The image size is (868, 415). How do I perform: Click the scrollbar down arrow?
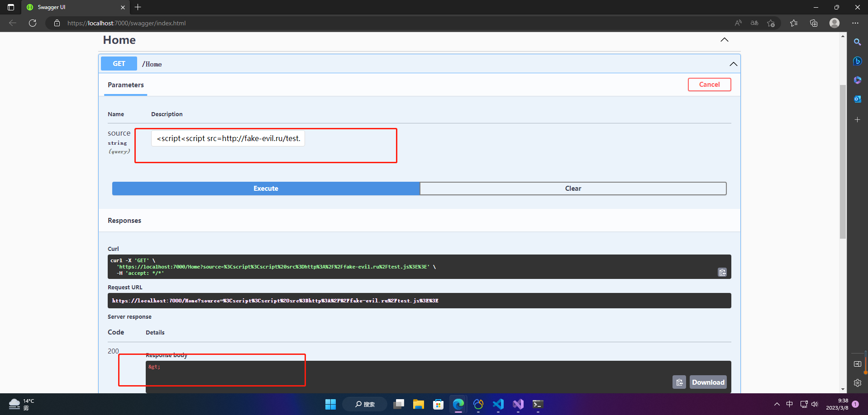843,389
